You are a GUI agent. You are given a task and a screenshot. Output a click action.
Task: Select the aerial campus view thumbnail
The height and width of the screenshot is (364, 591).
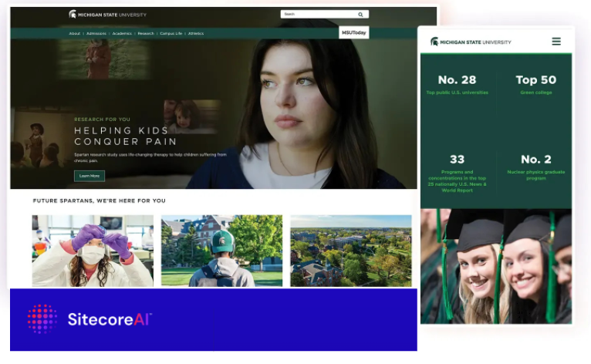[x=351, y=251]
